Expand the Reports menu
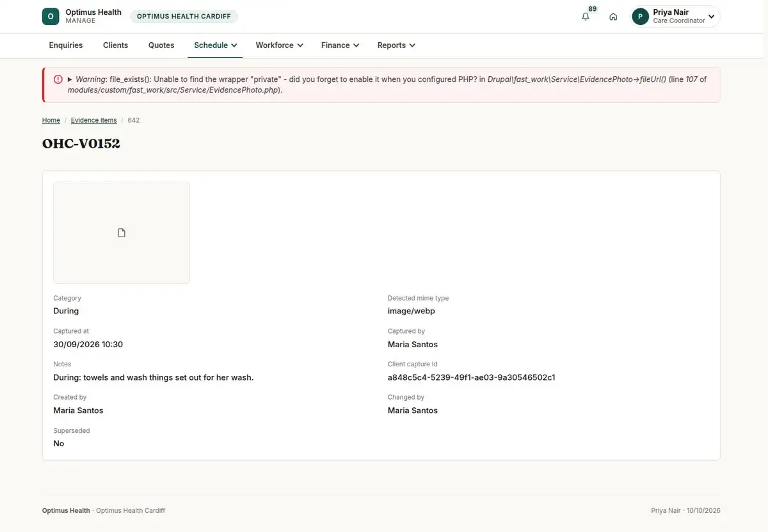 [x=396, y=45]
